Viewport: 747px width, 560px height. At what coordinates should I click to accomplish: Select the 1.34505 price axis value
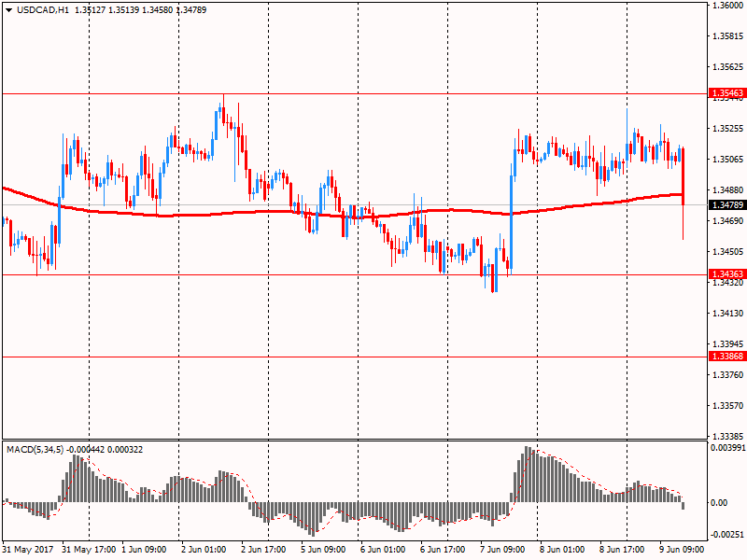click(728, 251)
